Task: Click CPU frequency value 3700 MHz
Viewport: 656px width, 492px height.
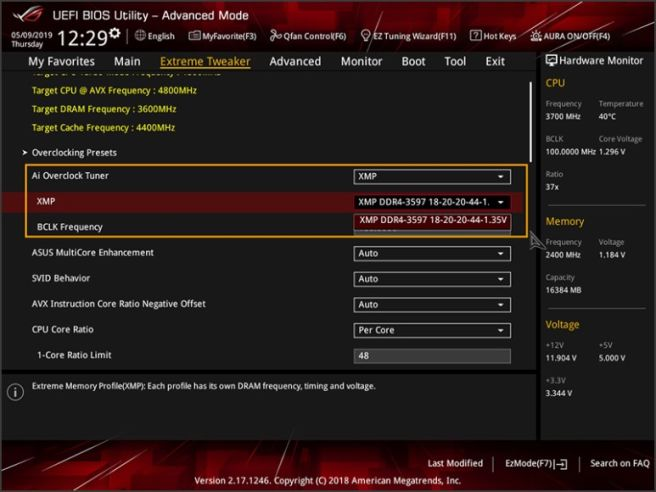Action: (563, 116)
